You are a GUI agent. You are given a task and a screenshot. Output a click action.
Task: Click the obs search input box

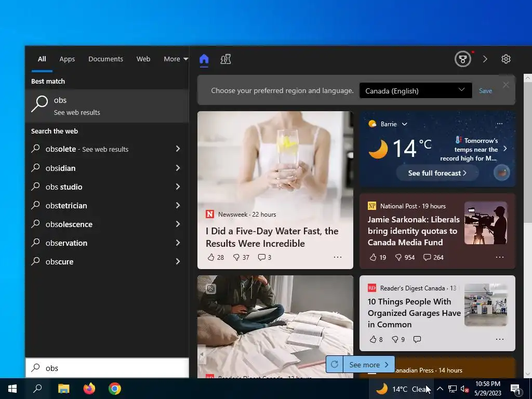107,368
